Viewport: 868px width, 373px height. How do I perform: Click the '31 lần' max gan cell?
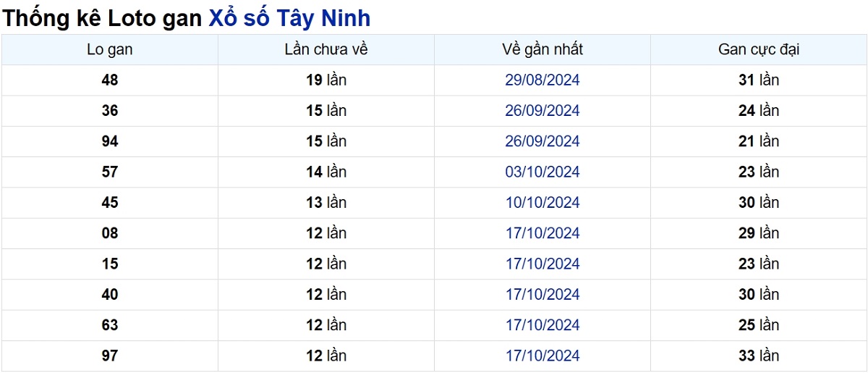click(x=759, y=80)
